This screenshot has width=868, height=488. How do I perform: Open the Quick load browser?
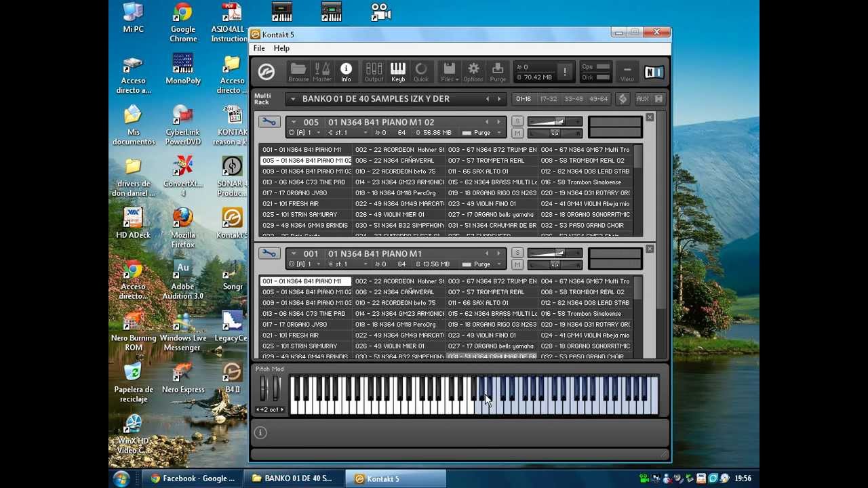421,72
